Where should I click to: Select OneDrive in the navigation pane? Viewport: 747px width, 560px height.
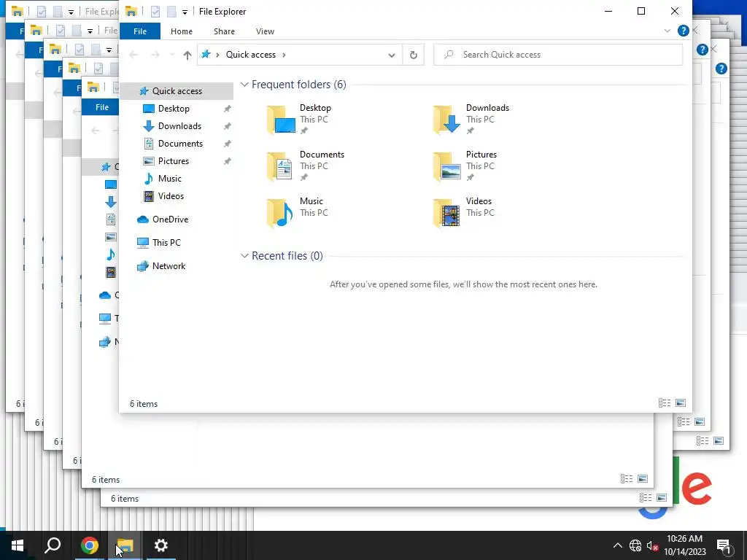click(x=170, y=219)
